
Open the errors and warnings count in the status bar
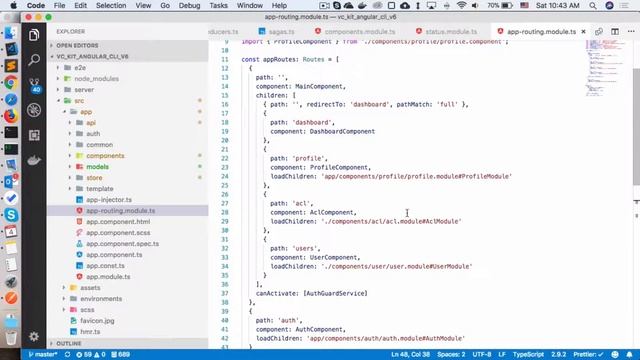(x=91, y=354)
